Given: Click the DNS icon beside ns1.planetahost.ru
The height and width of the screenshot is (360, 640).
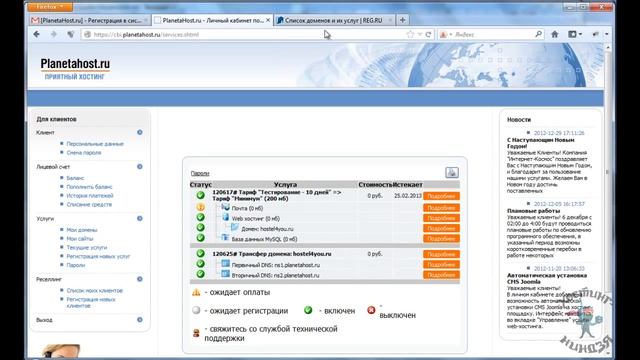Looking at the screenshot, I should (225, 264).
